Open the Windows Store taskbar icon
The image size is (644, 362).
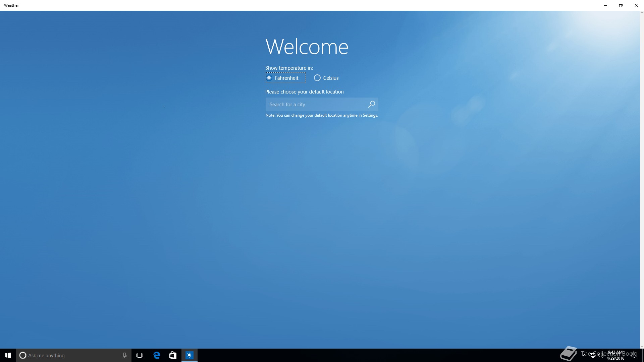tap(173, 355)
